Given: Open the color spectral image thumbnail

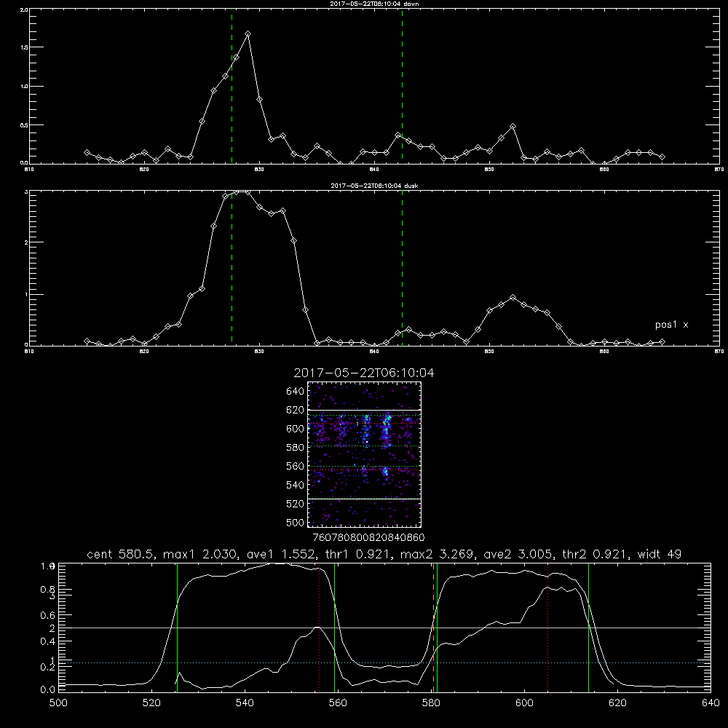Looking at the screenshot, I should [x=364, y=454].
